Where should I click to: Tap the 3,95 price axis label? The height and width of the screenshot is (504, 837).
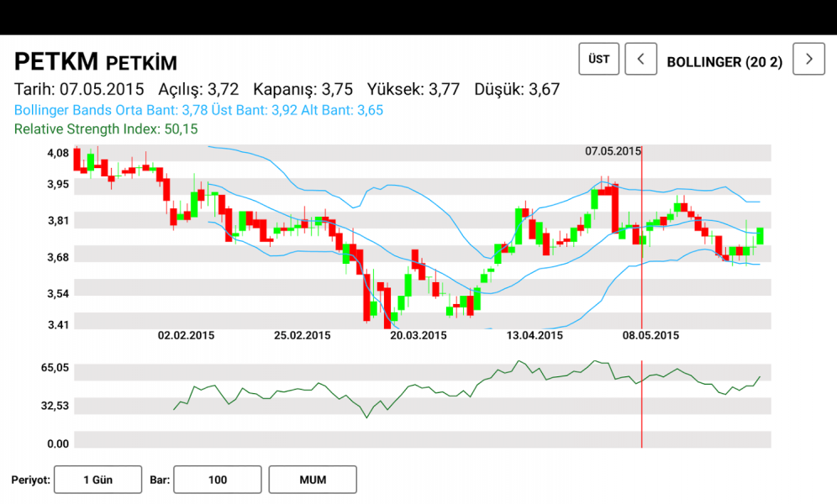[58, 185]
